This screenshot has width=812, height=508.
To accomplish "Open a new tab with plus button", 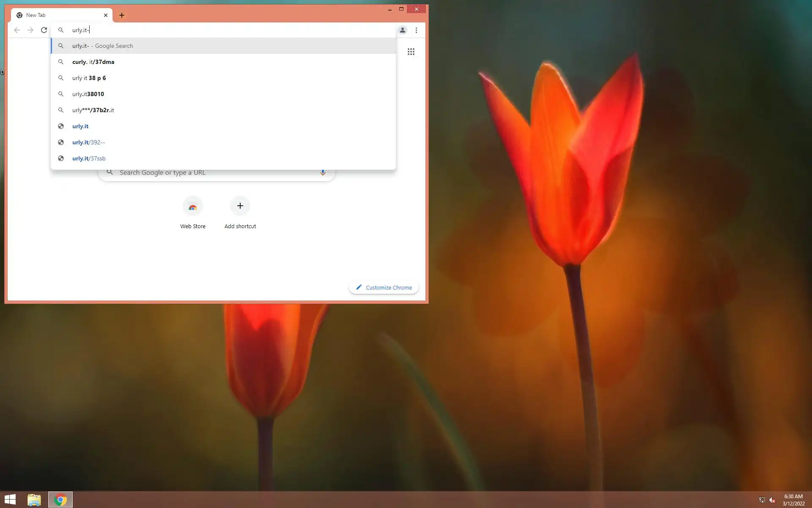I will click(x=122, y=15).
